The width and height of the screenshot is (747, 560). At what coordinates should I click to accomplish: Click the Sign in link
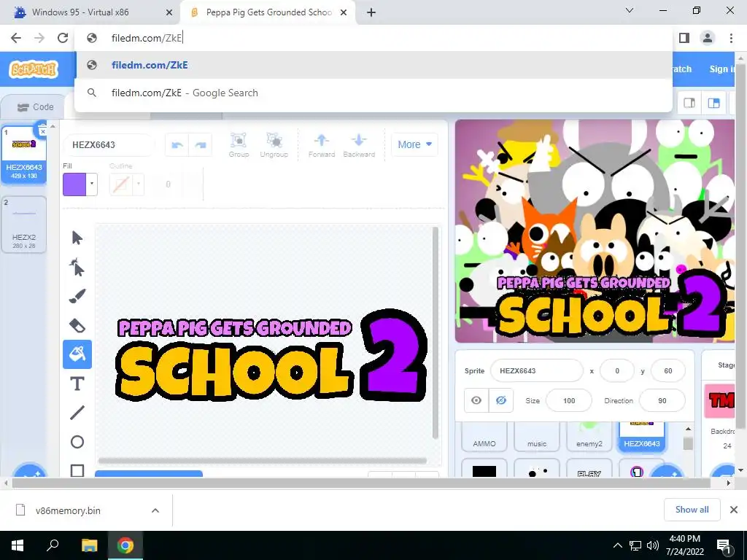(x=722, y=69)
